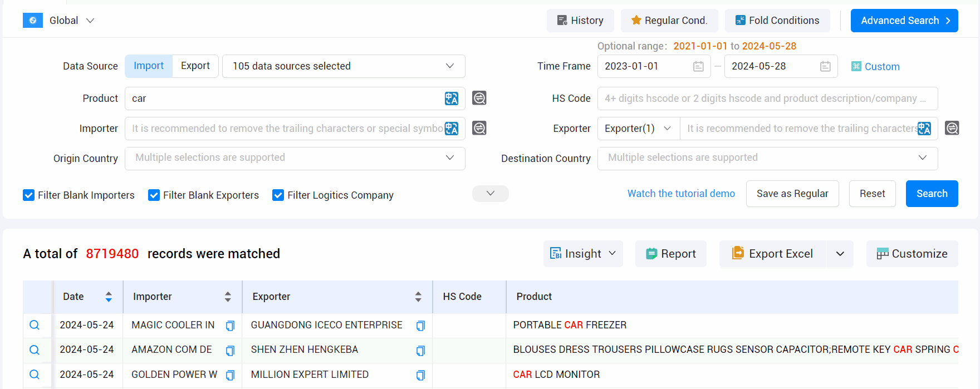Click the blue Search button
This screenshot has height=389, width=980.
[x=931, y=194]
